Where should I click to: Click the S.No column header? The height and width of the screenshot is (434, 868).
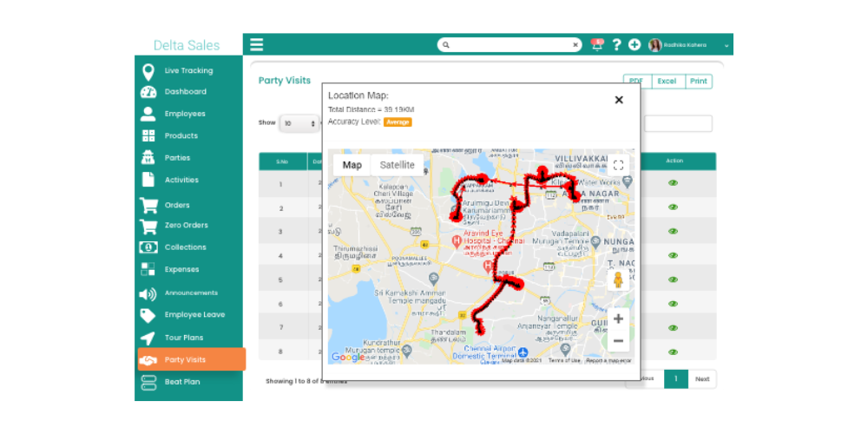click(282, 161)
